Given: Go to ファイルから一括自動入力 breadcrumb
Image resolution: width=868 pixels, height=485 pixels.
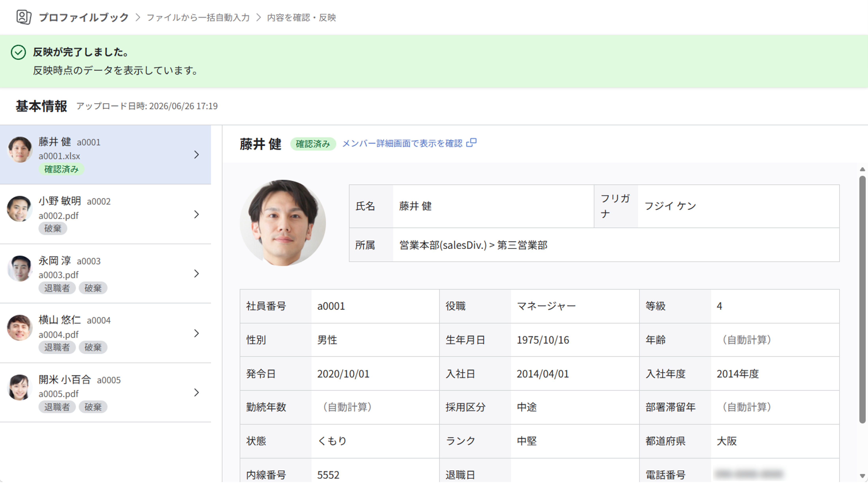Looking at the screenshot, I should (198, 18).
